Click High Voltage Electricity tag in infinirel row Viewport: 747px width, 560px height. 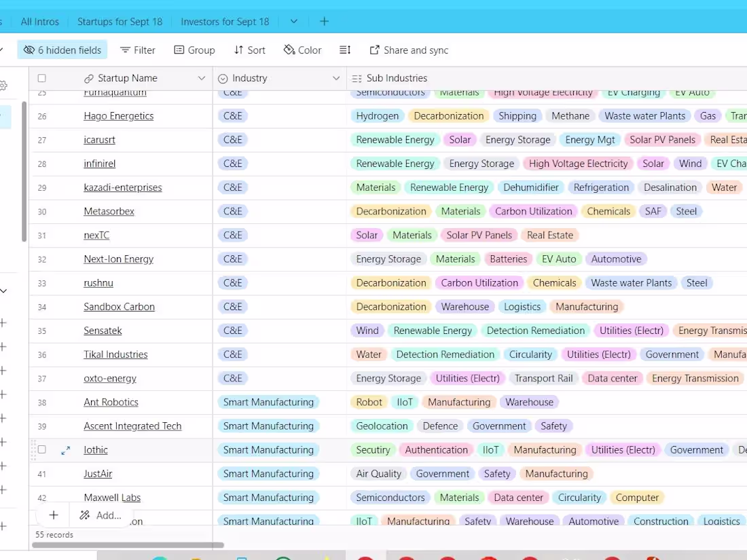[578, 164]
